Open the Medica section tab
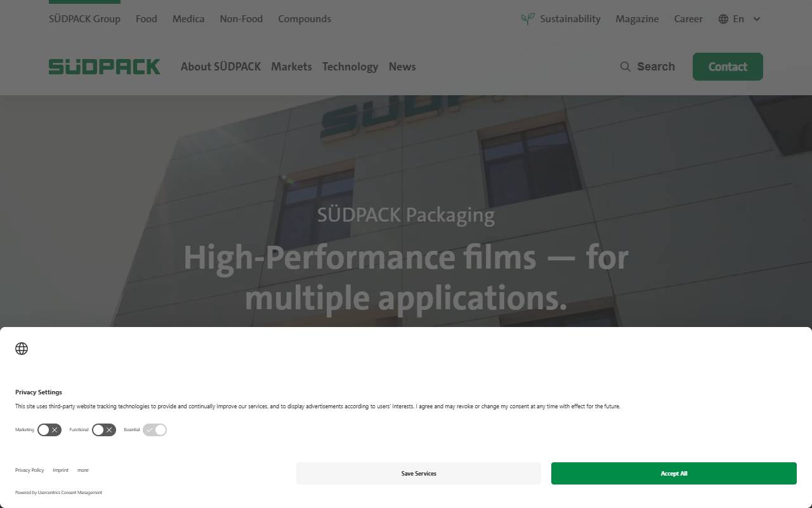The width and height of the screenshot is (812, 508). 188,19
